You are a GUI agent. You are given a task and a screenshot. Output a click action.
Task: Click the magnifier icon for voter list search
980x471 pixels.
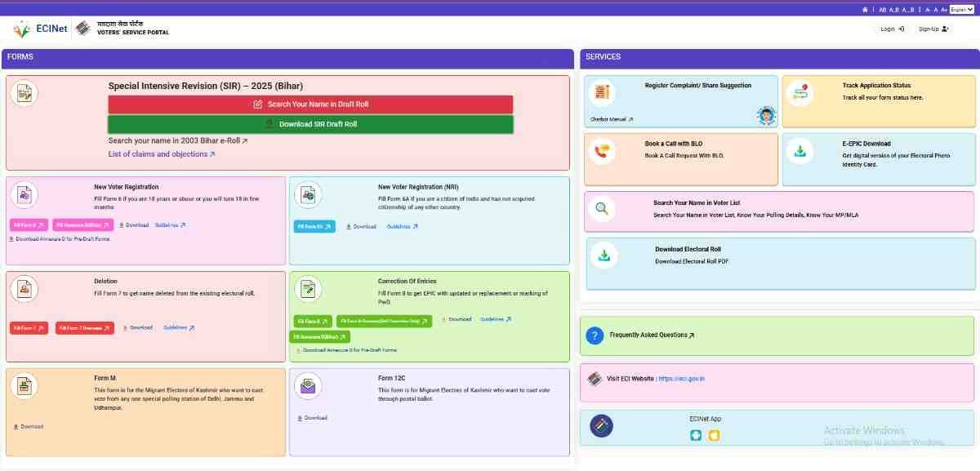(x=602, y=209)
